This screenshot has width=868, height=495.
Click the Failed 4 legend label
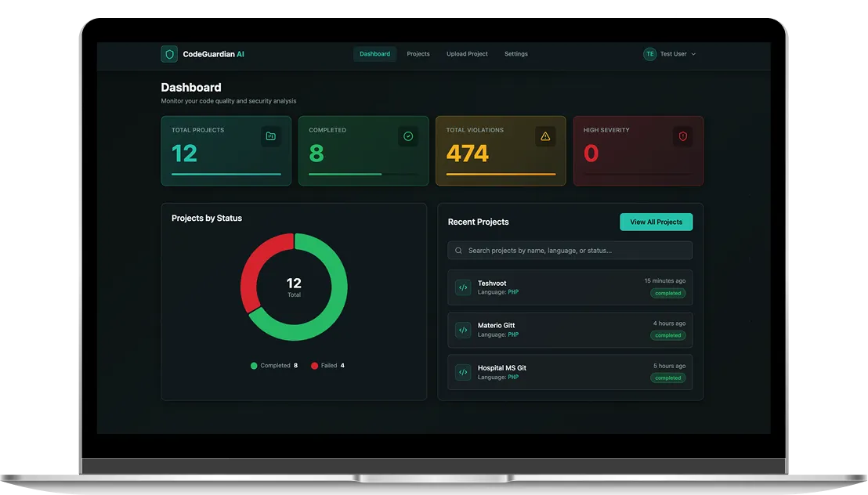click(333, 366)
